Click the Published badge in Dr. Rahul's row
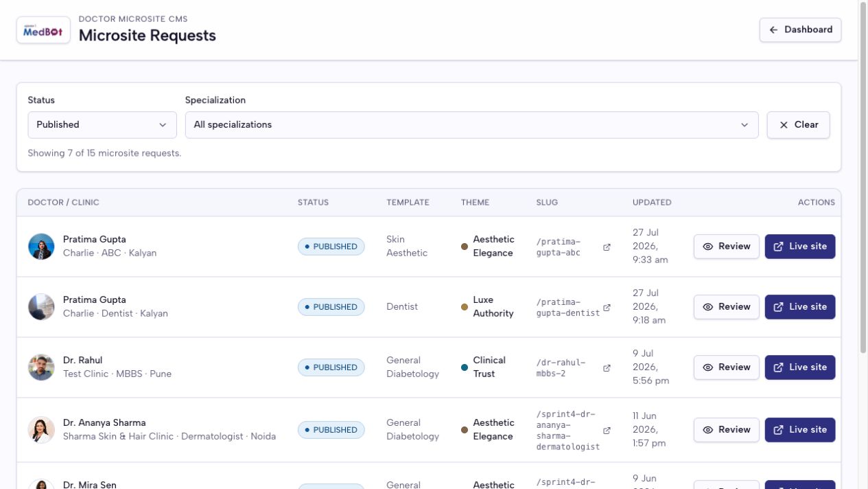This screenshot has height=489, width=868. click(331, 367)
